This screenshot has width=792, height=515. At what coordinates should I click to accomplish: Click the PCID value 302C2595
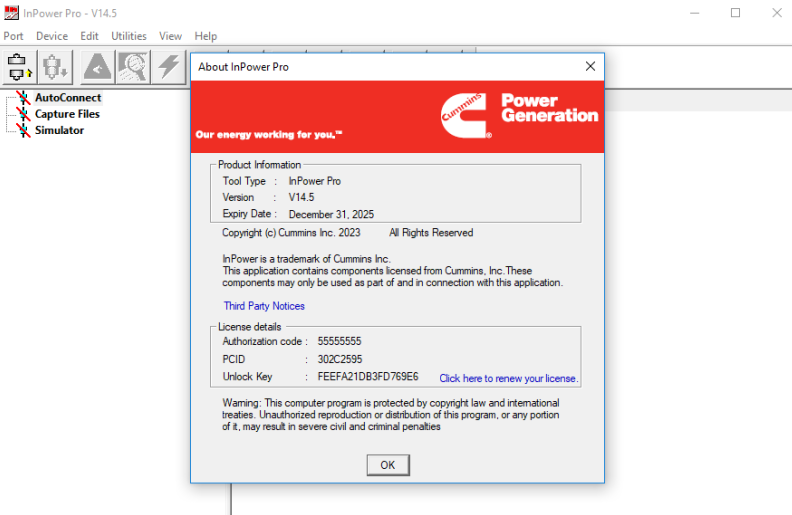click(x=340, y=359)
